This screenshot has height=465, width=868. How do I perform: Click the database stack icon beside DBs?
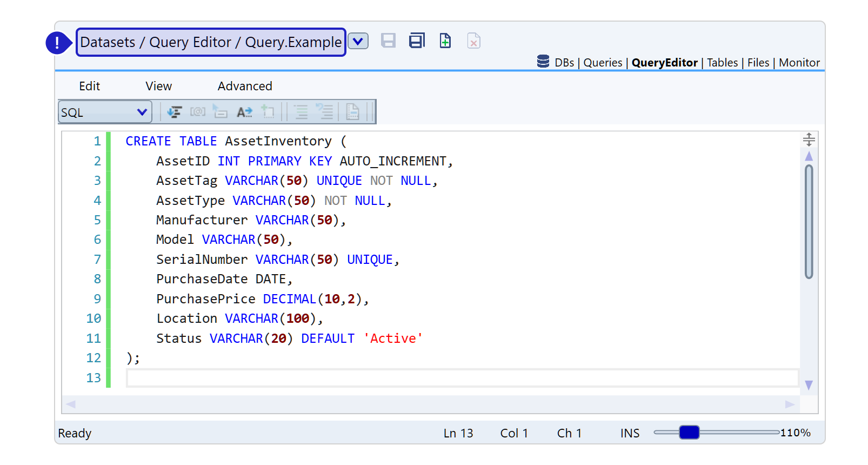[x=543, y=62]
